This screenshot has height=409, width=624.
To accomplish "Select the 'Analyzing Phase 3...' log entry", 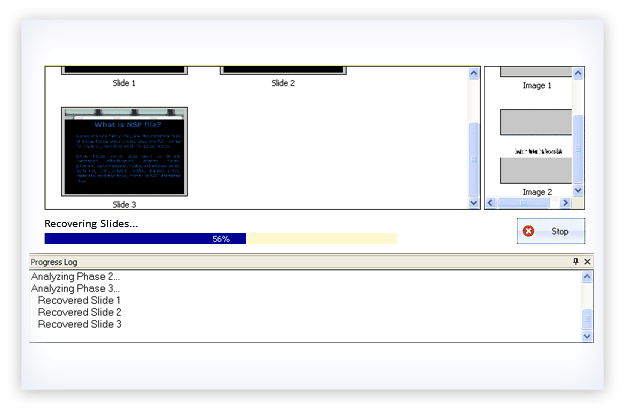I will tap(75, 288).
